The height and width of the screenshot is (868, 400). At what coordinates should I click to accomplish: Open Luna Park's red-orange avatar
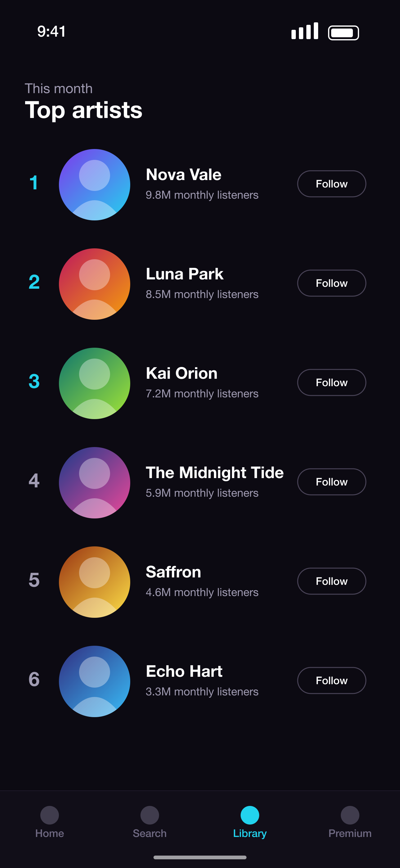click(x=95, y=284)
